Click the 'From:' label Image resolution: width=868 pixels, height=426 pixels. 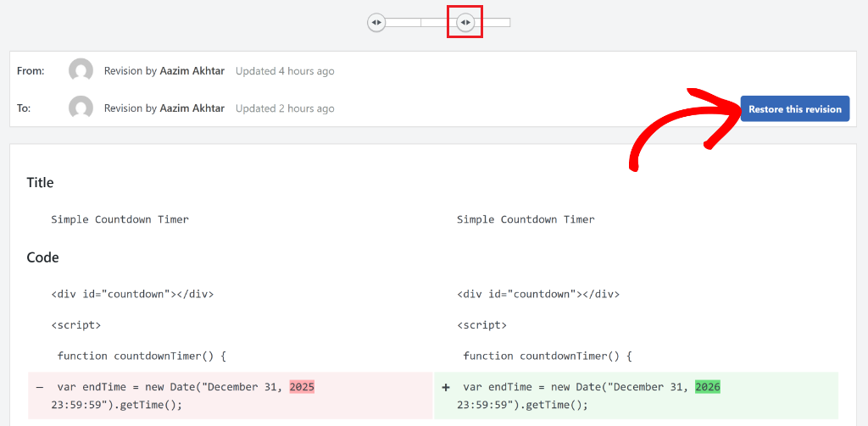point(31,71)
